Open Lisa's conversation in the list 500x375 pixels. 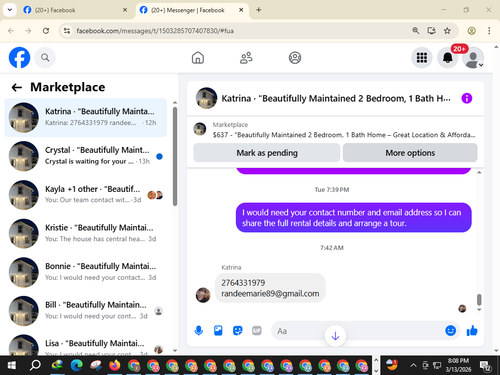pos(86,344)
